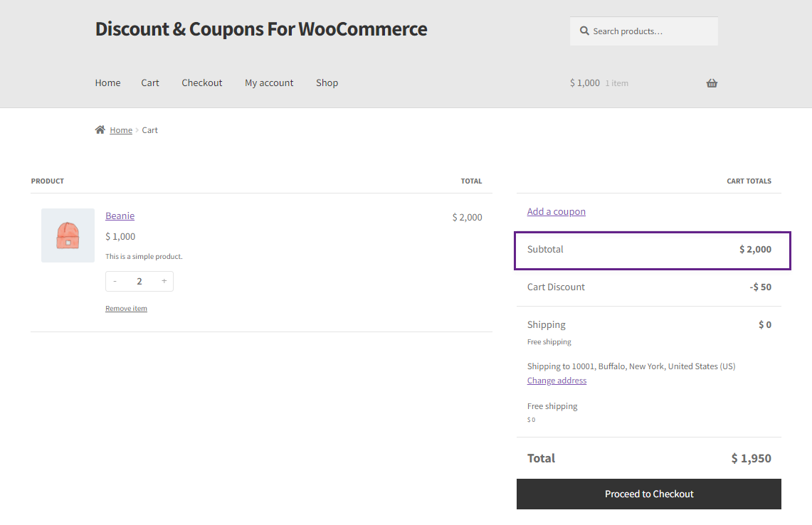The width and height of the screenshot is (812, 525).
Task: Decrease Beanie quantity with minus button
Action: coord(115,281)
